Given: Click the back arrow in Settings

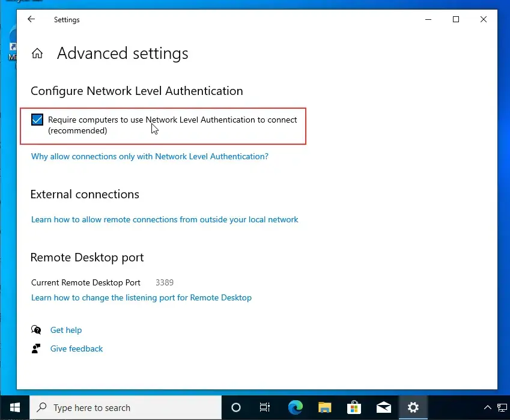Looking at the screenshot, I should pos(31,19).
